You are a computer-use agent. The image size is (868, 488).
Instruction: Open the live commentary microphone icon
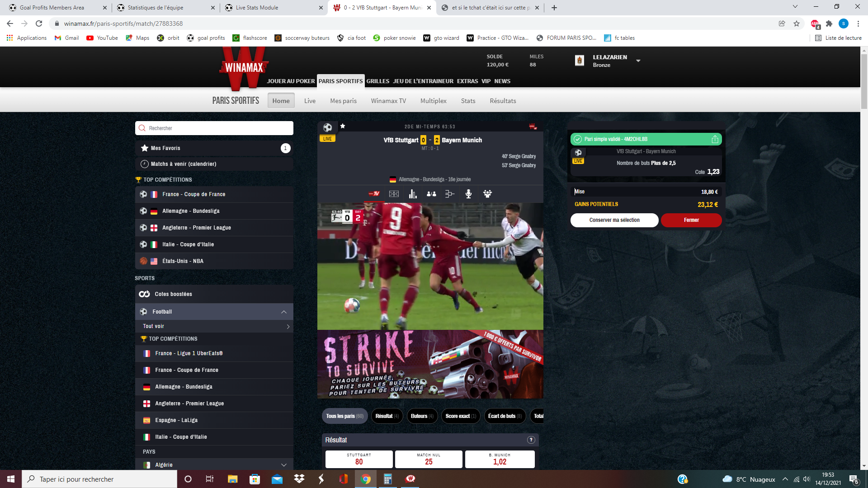(469, 194)
